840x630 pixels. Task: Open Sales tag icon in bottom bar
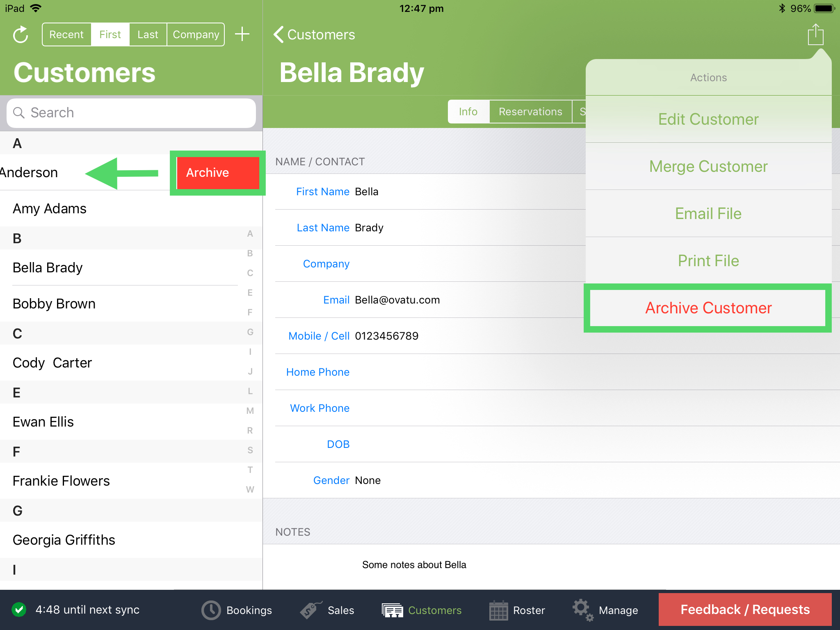(310, 610)
